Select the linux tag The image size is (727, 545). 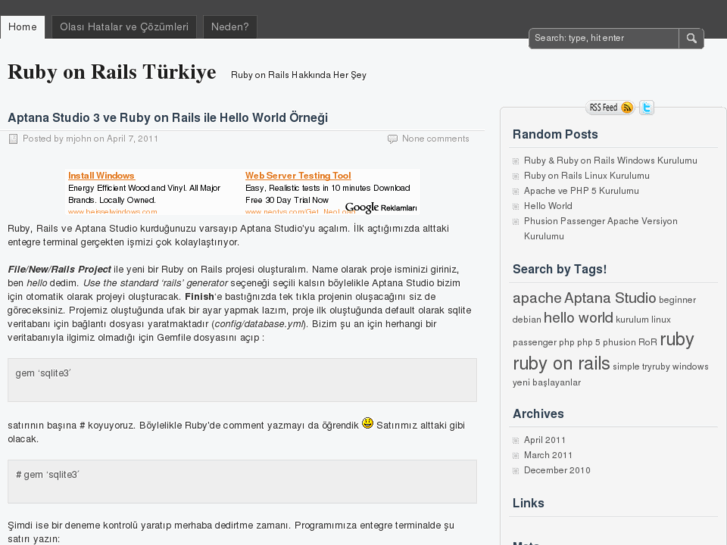click(661, 320)
